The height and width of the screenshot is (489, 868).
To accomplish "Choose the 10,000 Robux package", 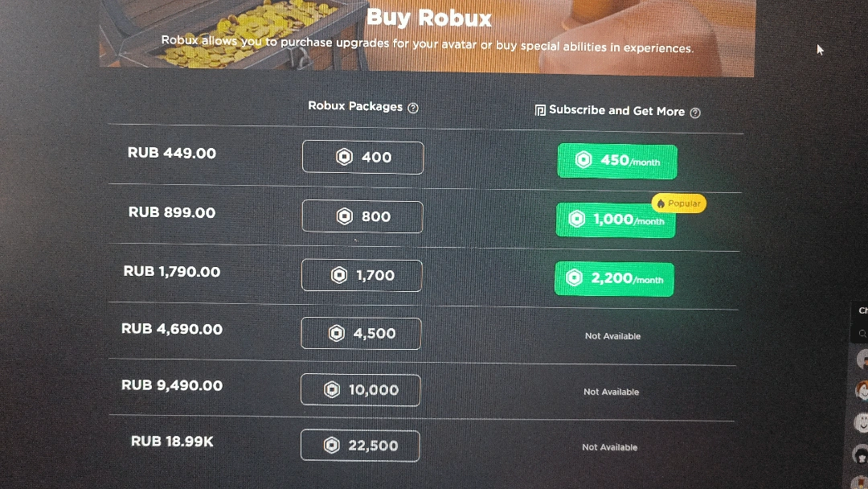I will pyautogui.click(x=360, y=390).
